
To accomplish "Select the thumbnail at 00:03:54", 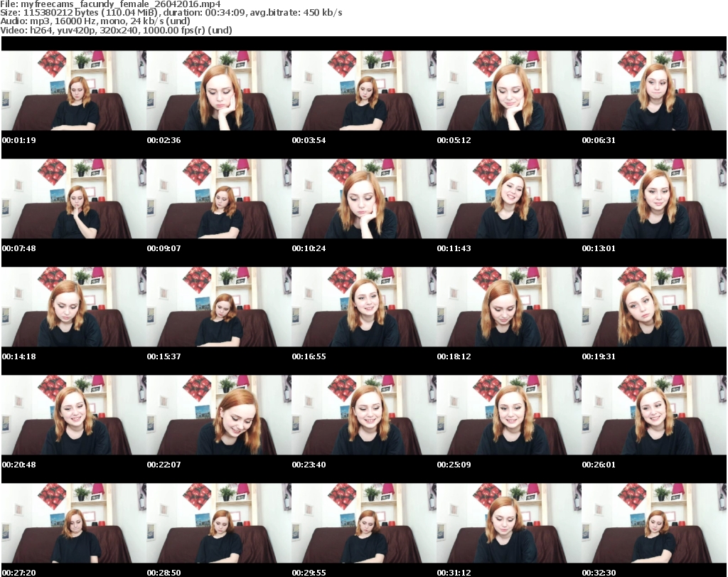I will point(363,90).
